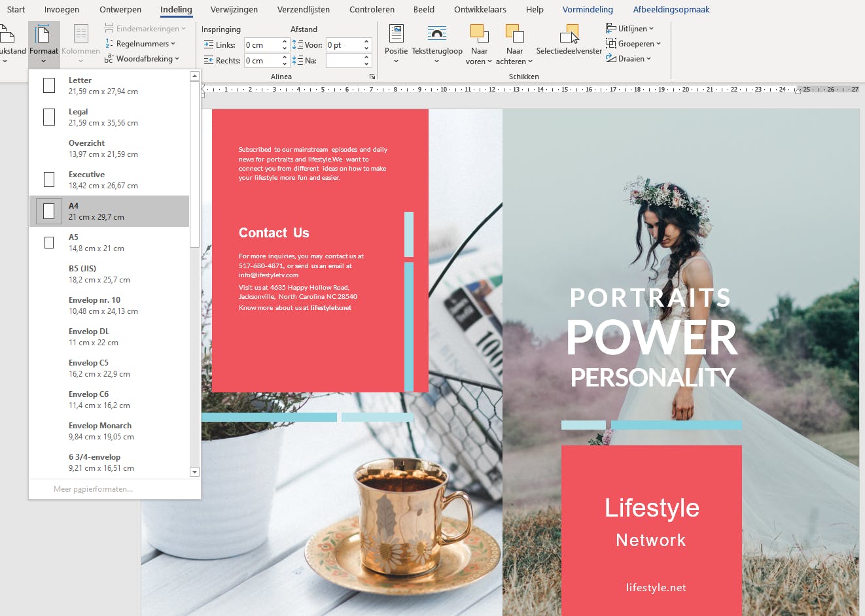Click the Voor spacing input field
The height and width of the screenshot is (616, 865).
[x=344, y=45]
